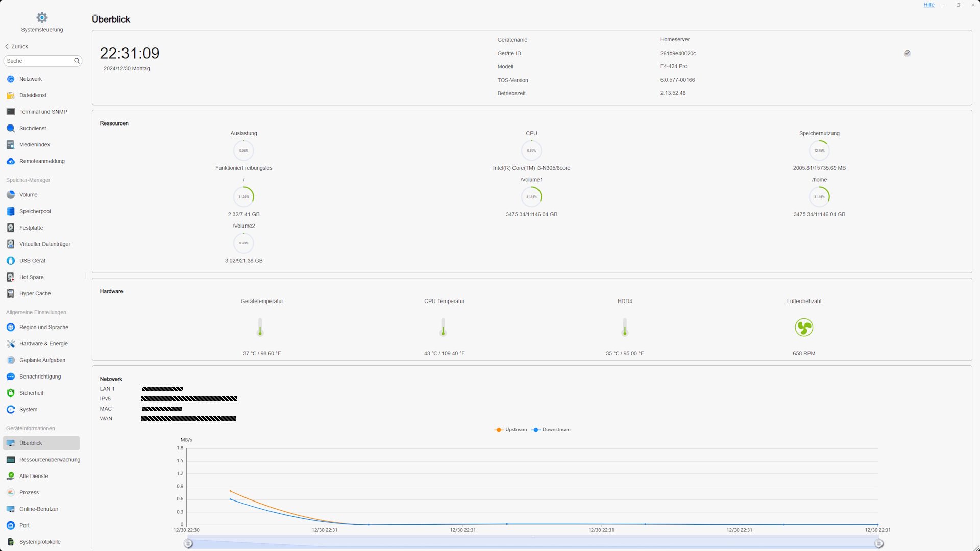
Task: Open Hardware & Energie menu item
Action: (x=43, y=344)
